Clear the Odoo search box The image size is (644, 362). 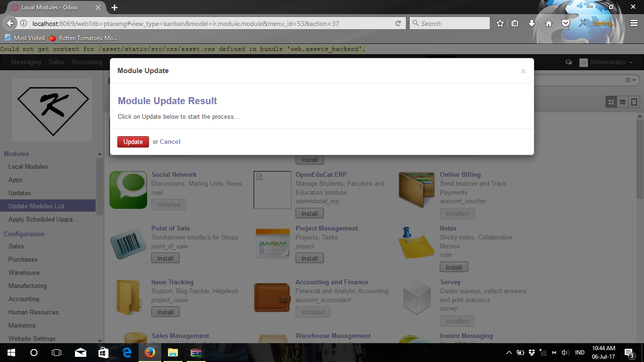[627, 80]
